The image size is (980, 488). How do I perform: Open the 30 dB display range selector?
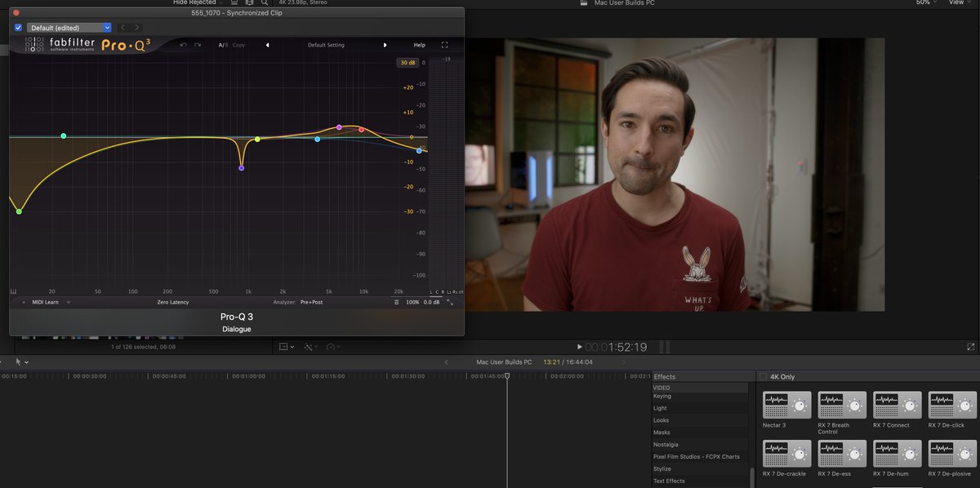point(407,63)
